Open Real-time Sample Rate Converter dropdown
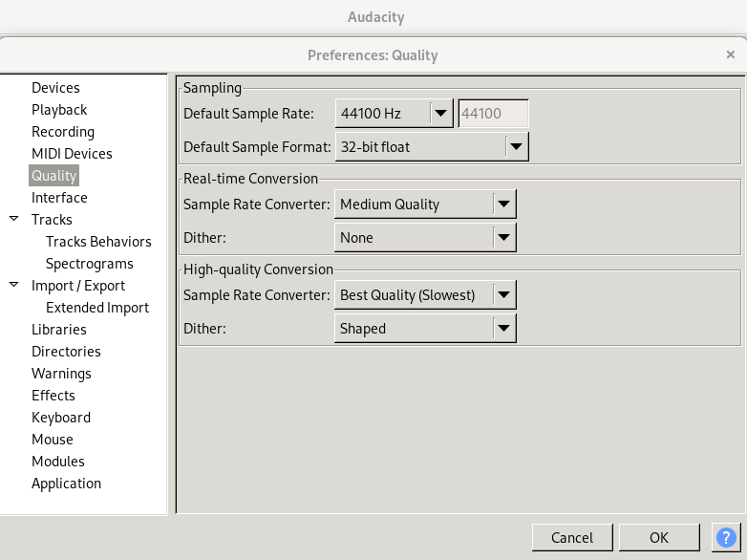The height and width of the screenshot is (560, 747). [425, 204]
